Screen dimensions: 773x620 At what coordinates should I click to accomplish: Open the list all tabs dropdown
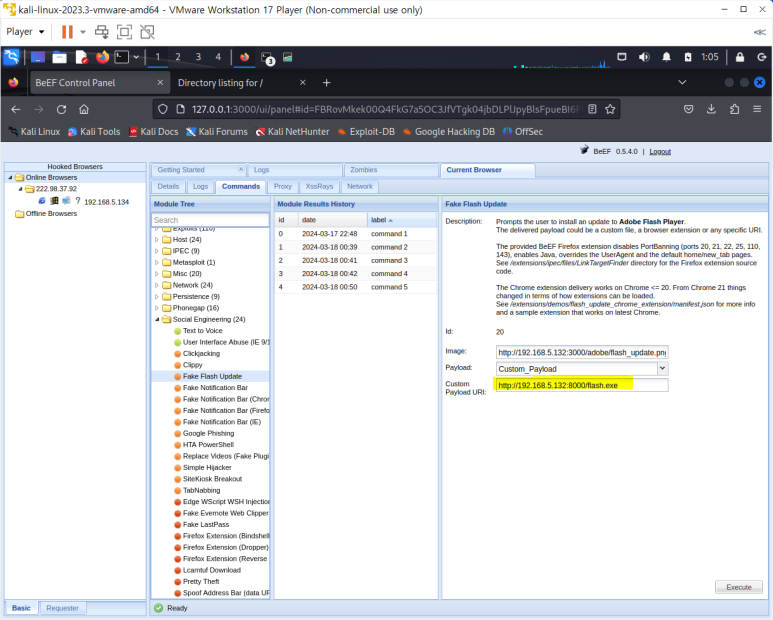tap(682, 82)
